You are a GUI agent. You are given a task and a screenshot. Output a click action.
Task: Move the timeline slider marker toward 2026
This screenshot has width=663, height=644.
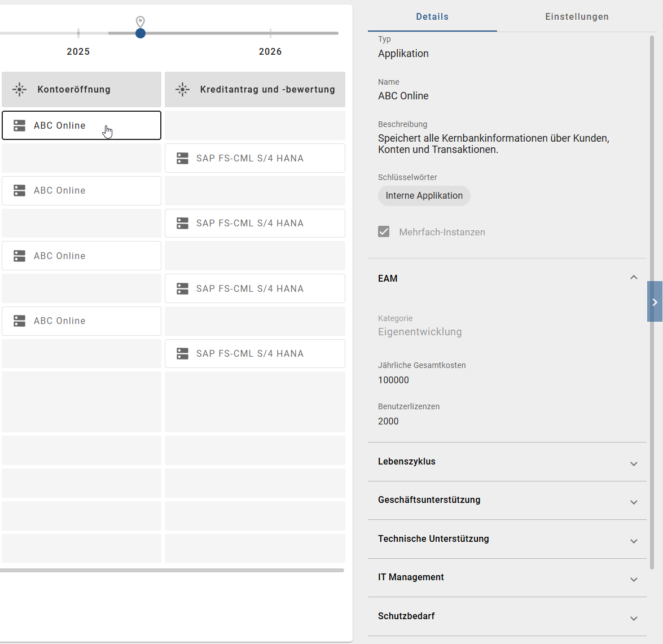140,33
